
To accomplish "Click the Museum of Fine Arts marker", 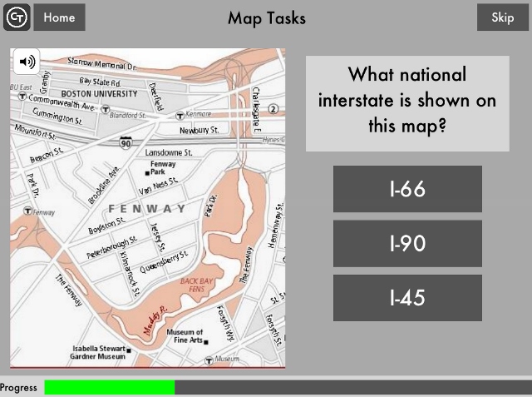I will tap(206, 341).
